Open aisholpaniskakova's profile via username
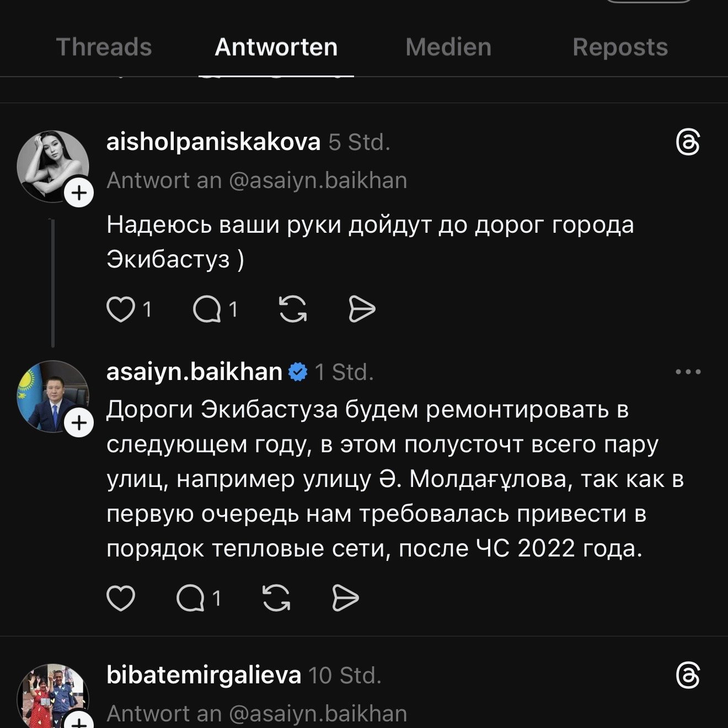Viewport: 728px width, 728px height. 213,142
